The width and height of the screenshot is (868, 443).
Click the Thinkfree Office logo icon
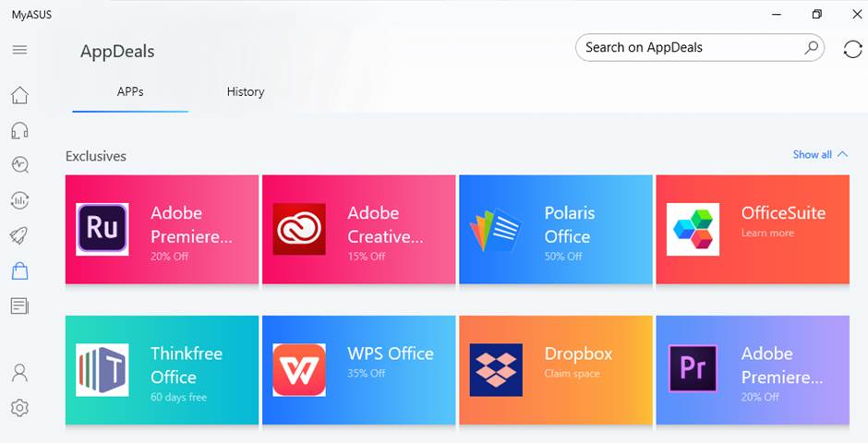click(102, 370)
